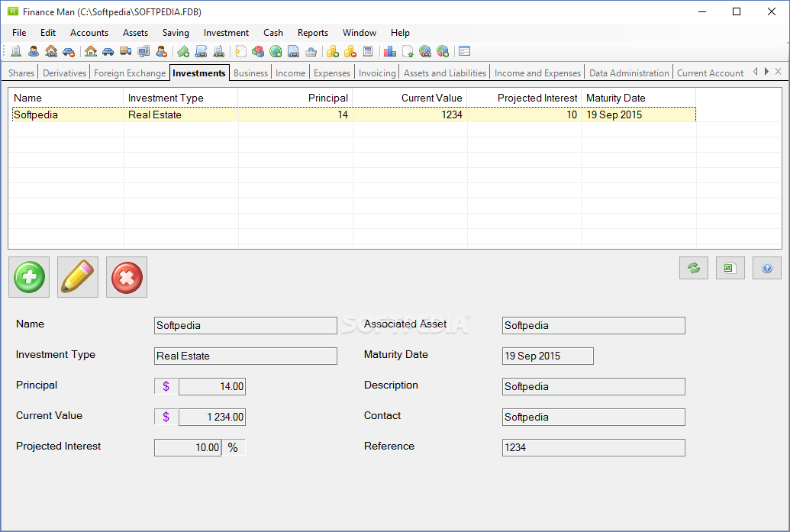The image size is (790, 532).
Task: Sort by the Maturity Date column header
Action: click(x=638, y=98)
